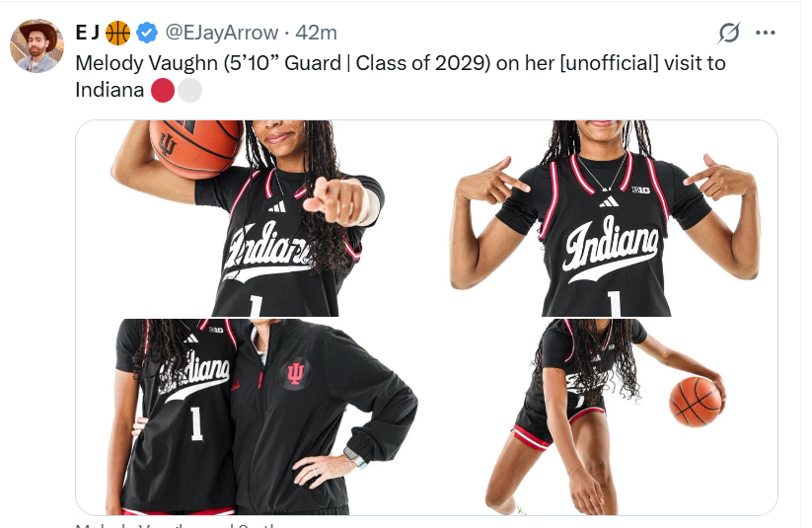Viewport: 812px width, 528px height.
Task: Click the IU logo on the coach's jacket
Action: pyautogui.click(x=295, y=373)
